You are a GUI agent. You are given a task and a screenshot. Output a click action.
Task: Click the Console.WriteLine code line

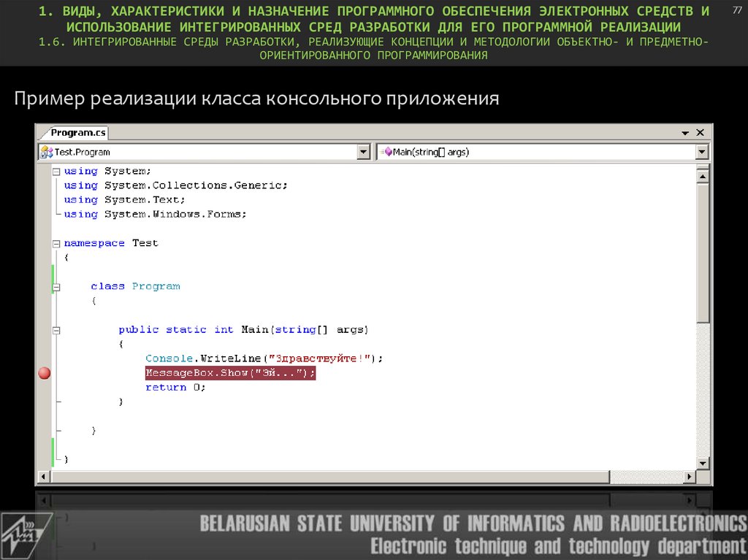(x=264, y=358)
